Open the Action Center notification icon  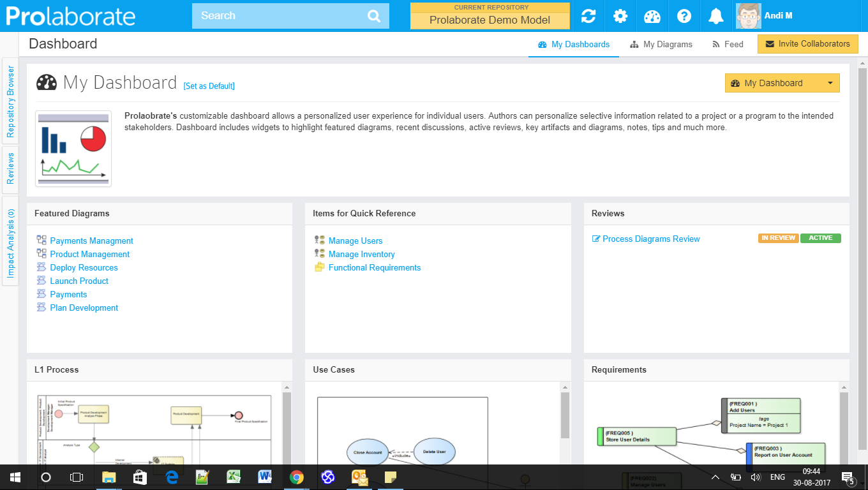(848, 477)
